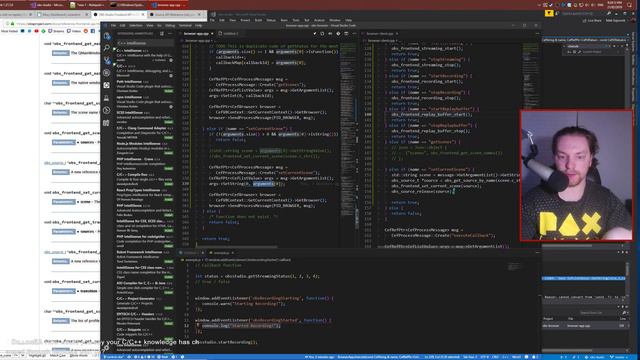Toggle Match Case in browser find bar

tap(58, 356)
